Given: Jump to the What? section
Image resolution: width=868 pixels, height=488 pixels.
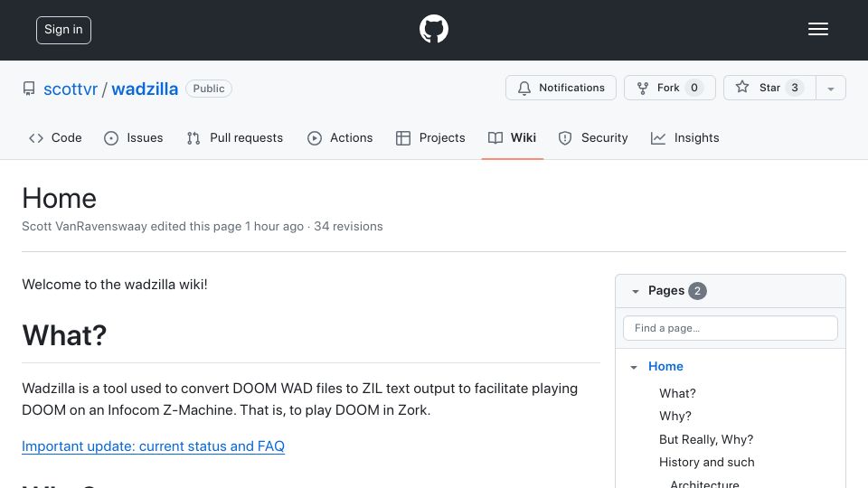Looking at the screenshot, I should pyautogui.click(x=677, y=393).
